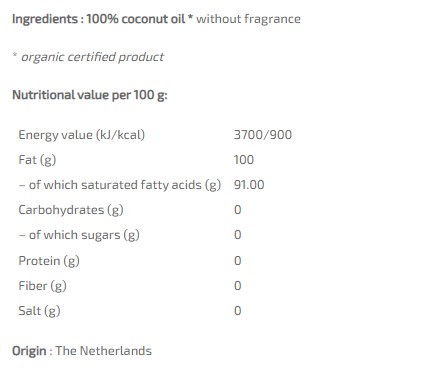The image size is (441, 375).
Task: Click the 'Energy value (kJ/kcal)' row label
Action: [82, 135]
